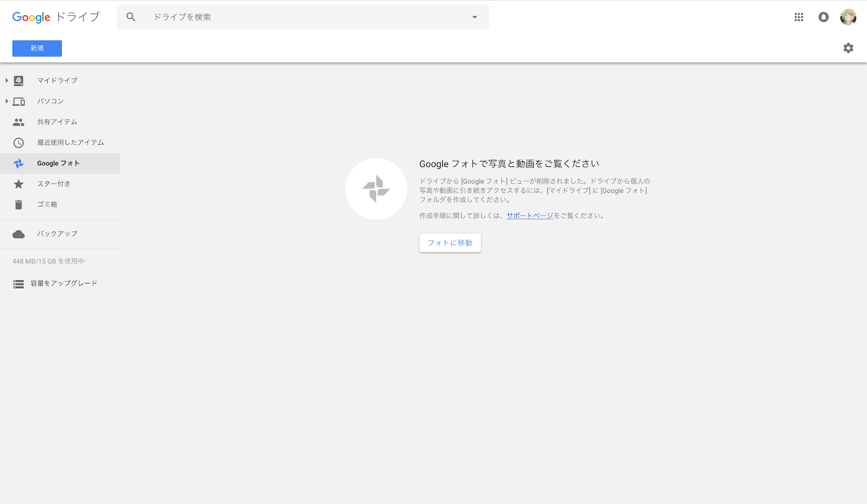Click the search magnifier icon

pyautogui.click(x=131, y=17)
